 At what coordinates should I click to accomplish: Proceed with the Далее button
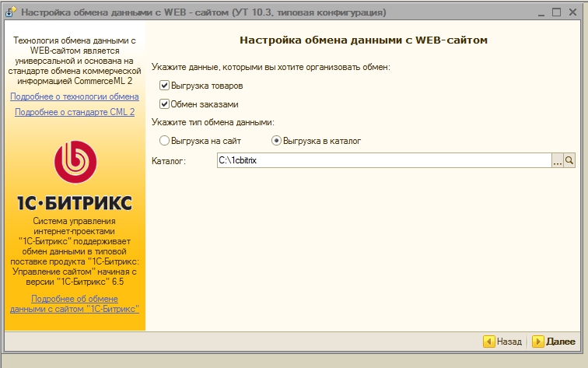554,342
